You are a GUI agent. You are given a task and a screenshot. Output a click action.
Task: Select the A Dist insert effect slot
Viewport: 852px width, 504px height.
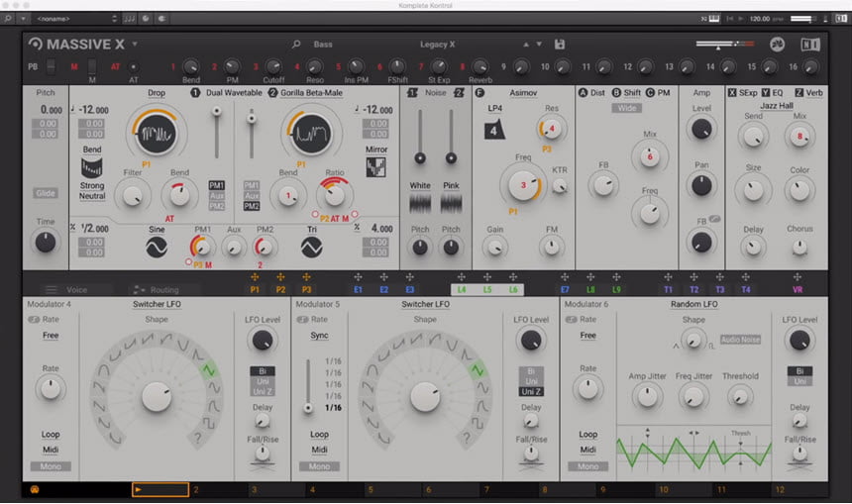[591, 93]
